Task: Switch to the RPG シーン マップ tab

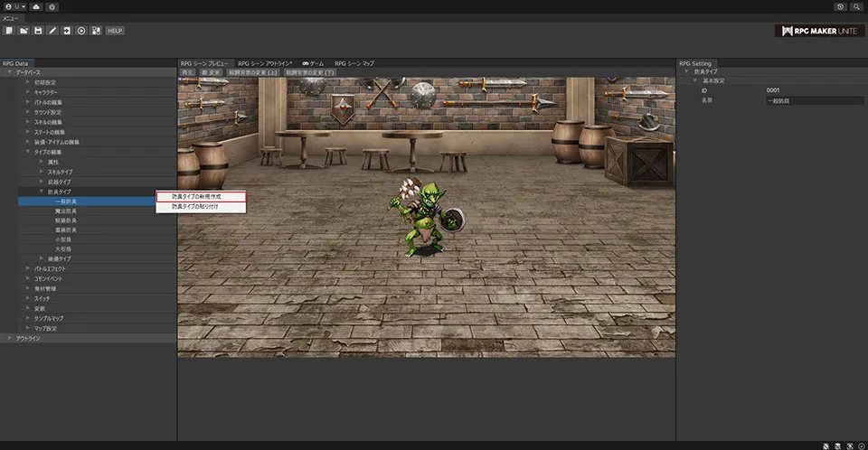Action: click(354, 63)
